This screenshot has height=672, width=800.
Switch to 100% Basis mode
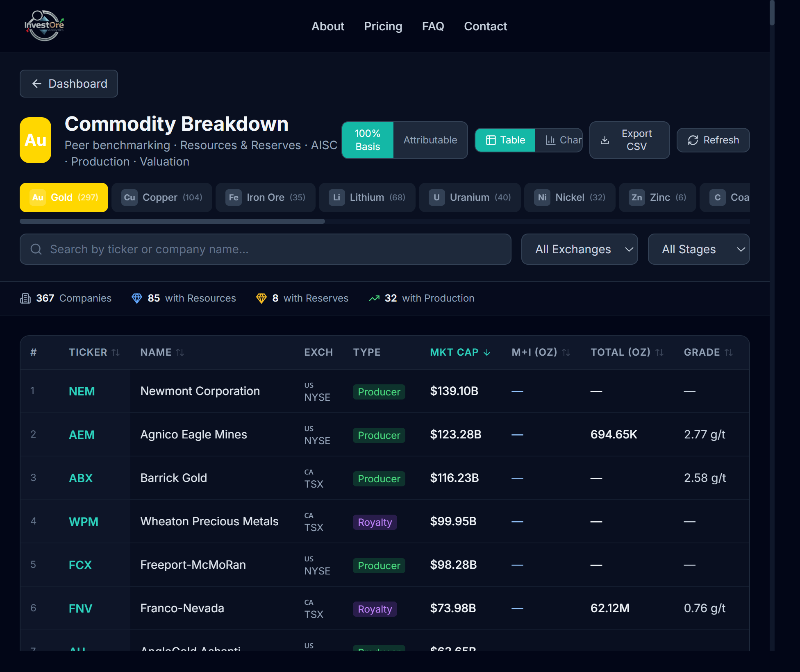point(368,140)
